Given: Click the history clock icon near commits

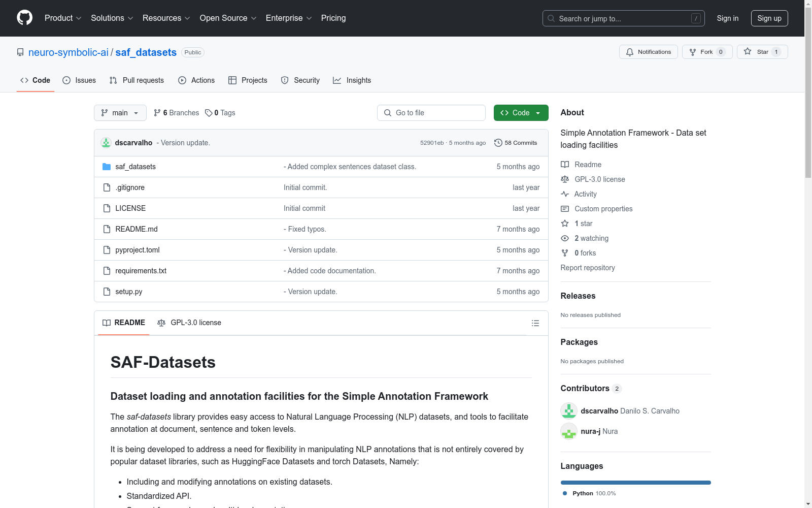Looking at the screenshot, I should click(498, 143).
